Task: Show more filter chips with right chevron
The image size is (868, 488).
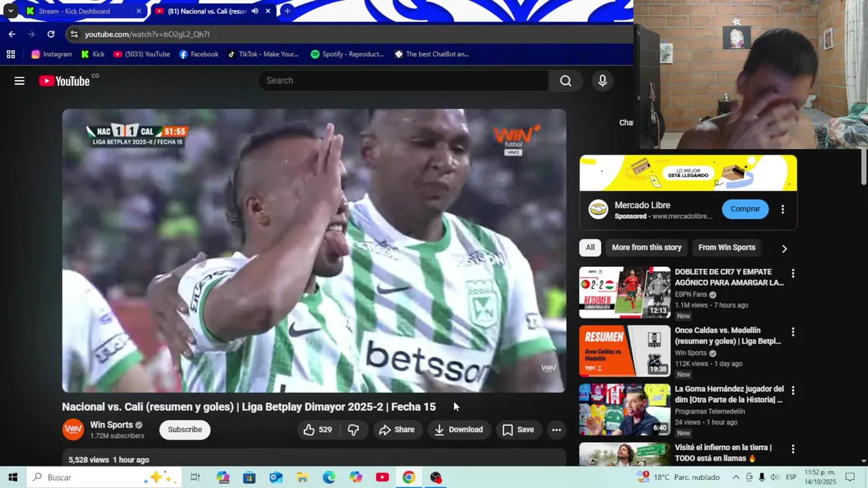Action: pyautogui.click(x=784, y=248)
